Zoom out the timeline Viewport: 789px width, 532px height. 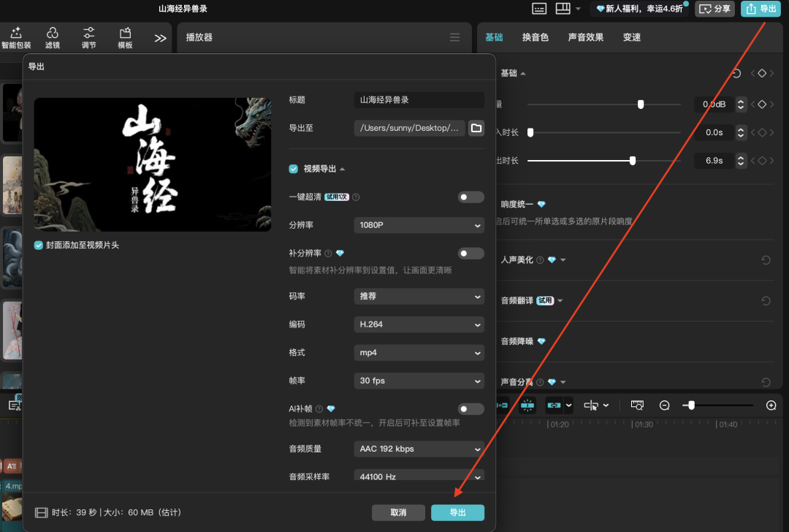tap(664, 406)
